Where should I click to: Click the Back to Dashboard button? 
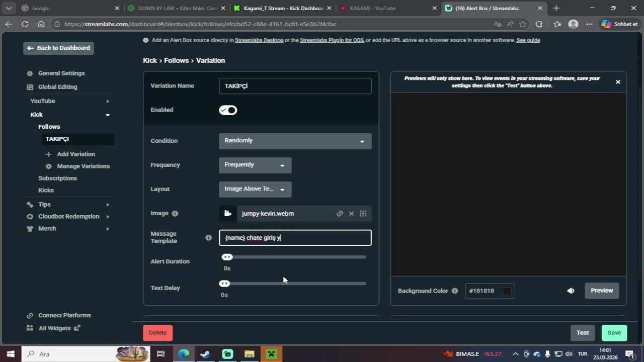pyautogui.click(x=58, y=48)
